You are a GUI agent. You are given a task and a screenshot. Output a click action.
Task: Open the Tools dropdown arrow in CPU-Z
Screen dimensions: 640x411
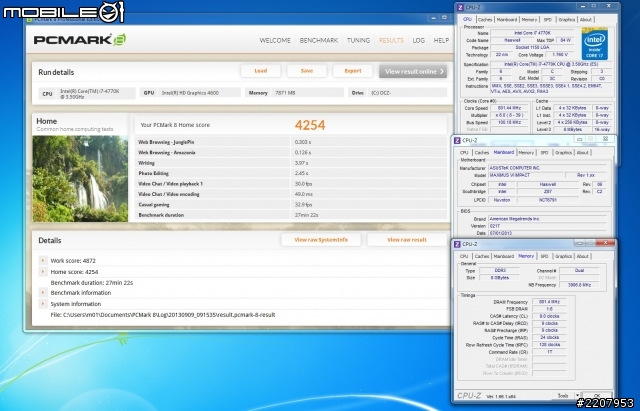pos(577,395)
